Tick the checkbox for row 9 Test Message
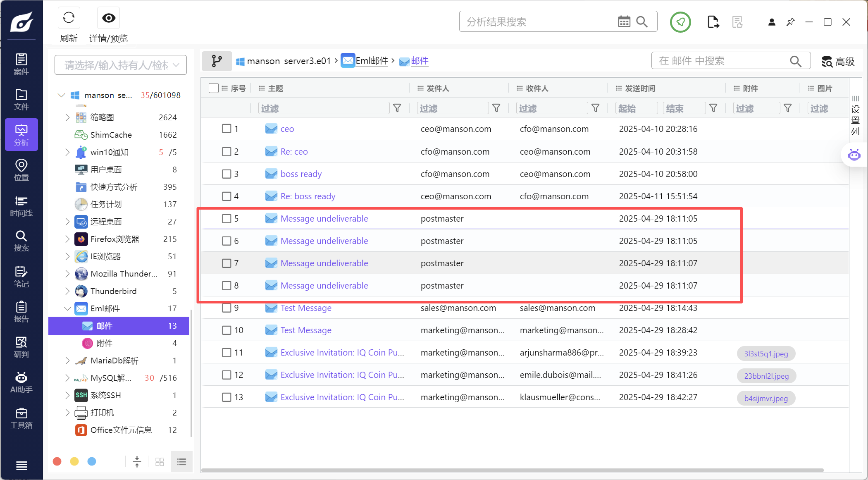 coord(227,308)
